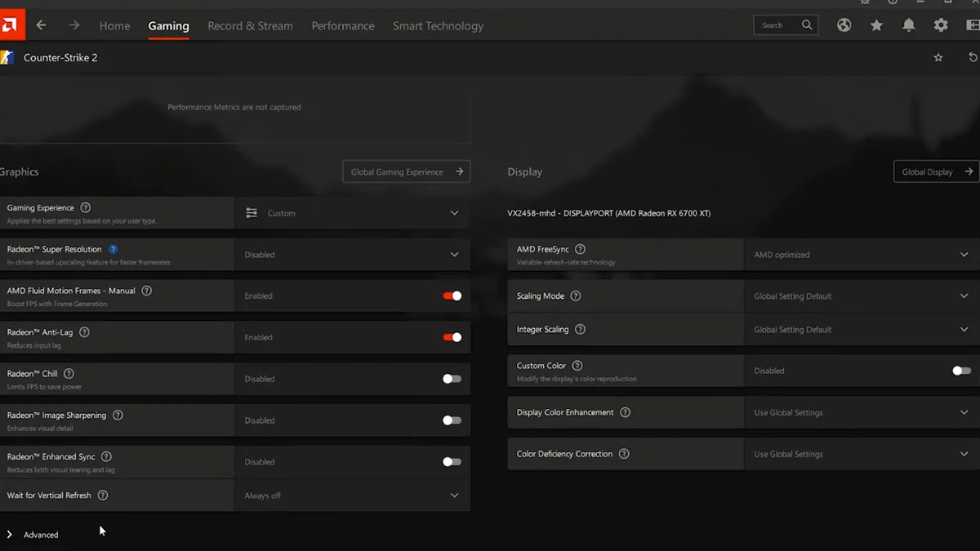Open the Record & Stream tab
The image size is (980, 551).
[x=250, y=26]
